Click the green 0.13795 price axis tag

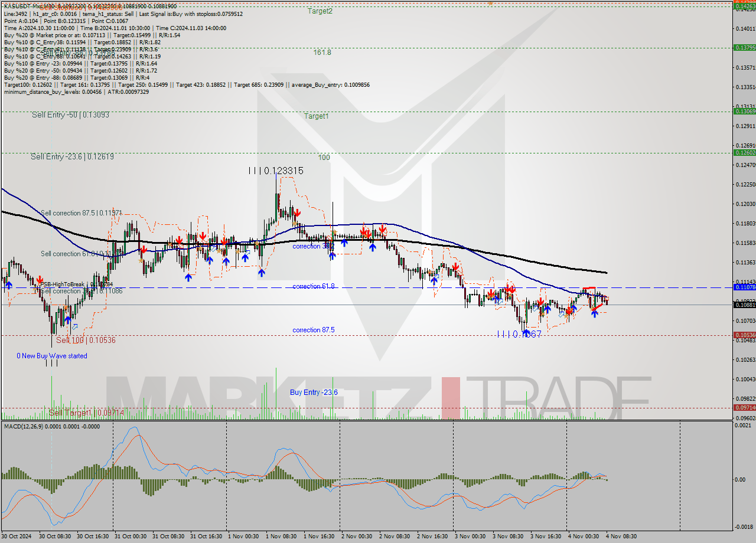(744, 47)
